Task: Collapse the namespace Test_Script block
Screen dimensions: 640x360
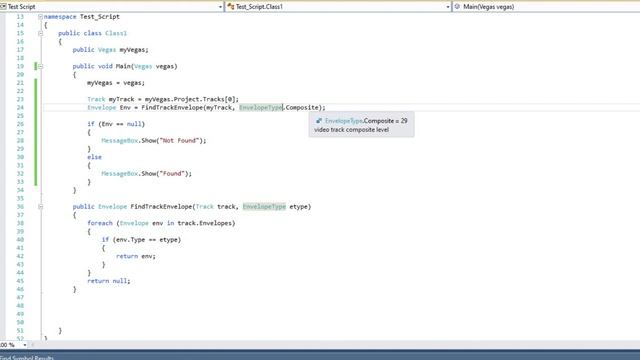Action: [x=40, y=17]
